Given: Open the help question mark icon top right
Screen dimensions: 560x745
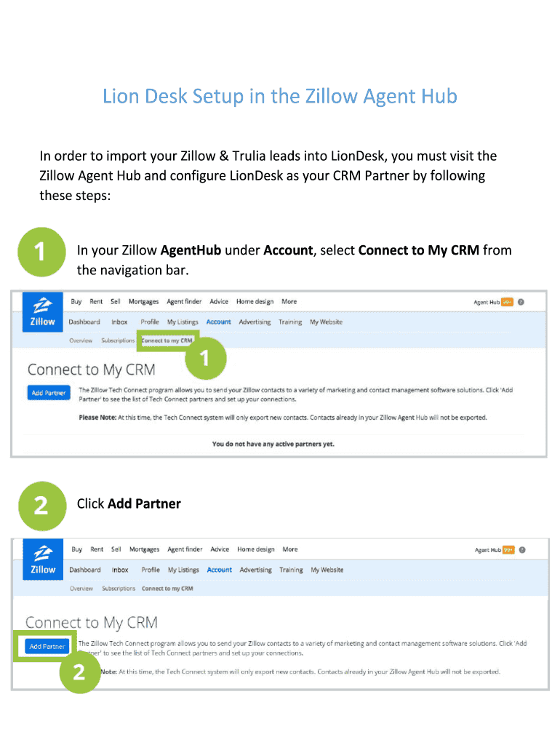Looking at the screenshot, I should [522, 301].
